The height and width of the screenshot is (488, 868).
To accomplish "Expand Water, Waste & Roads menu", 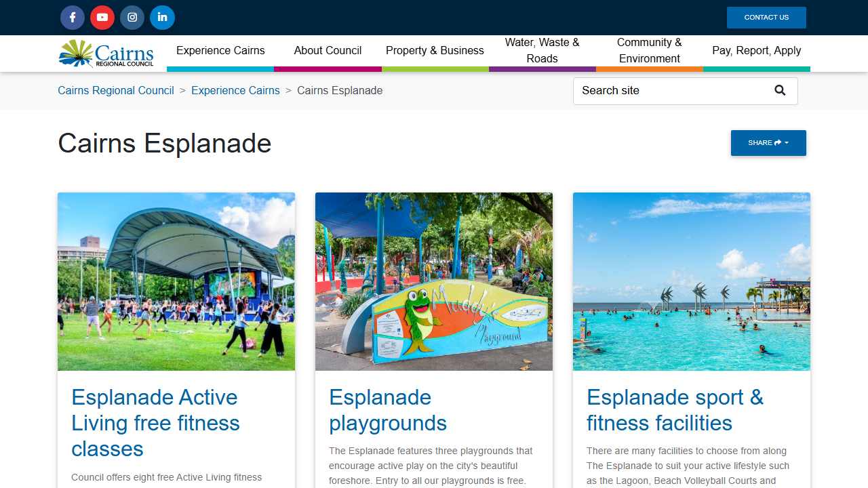I will (542, 51).
